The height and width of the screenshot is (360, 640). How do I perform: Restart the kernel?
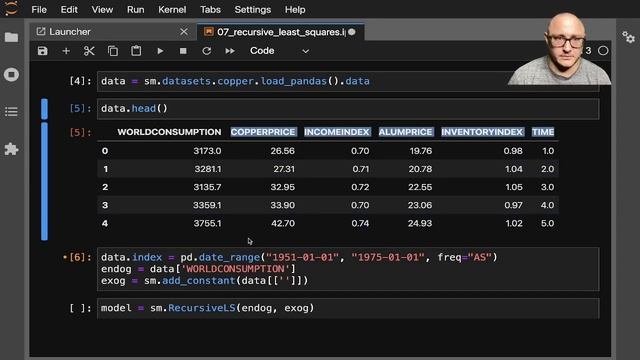click(x=207, y=51)
